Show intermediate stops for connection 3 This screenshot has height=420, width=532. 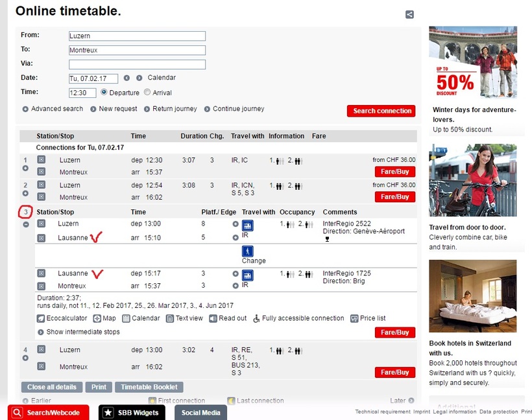pos(41,332)
